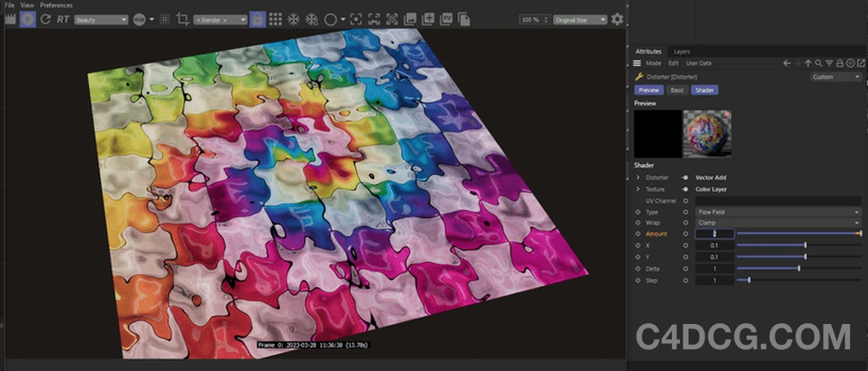
Task: Click the search icon in Attributes panel
Action: coord(818,64)
